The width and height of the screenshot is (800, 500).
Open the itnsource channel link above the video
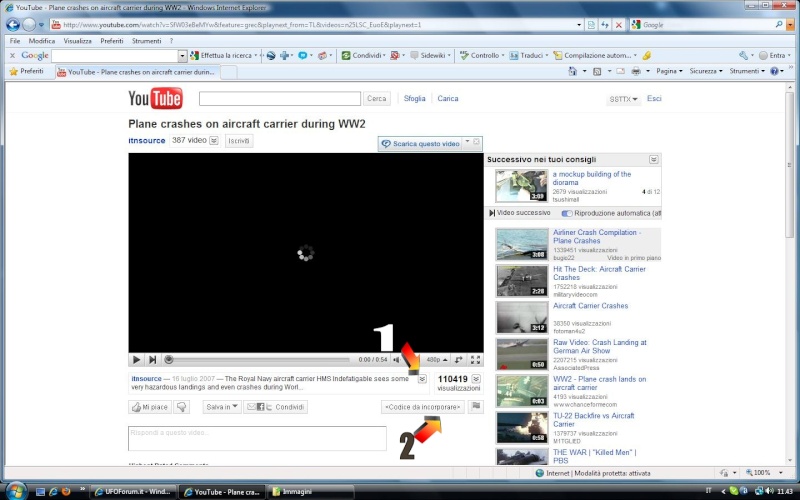coord(146,140)
